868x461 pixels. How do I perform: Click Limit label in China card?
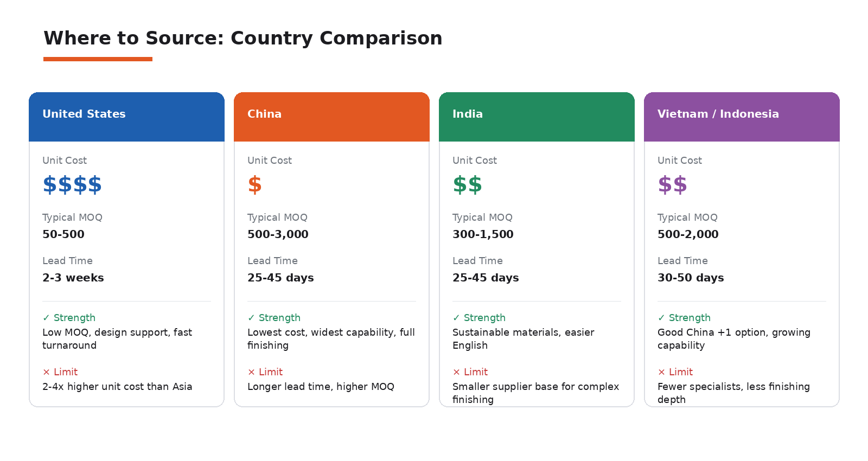click(265, 372)
